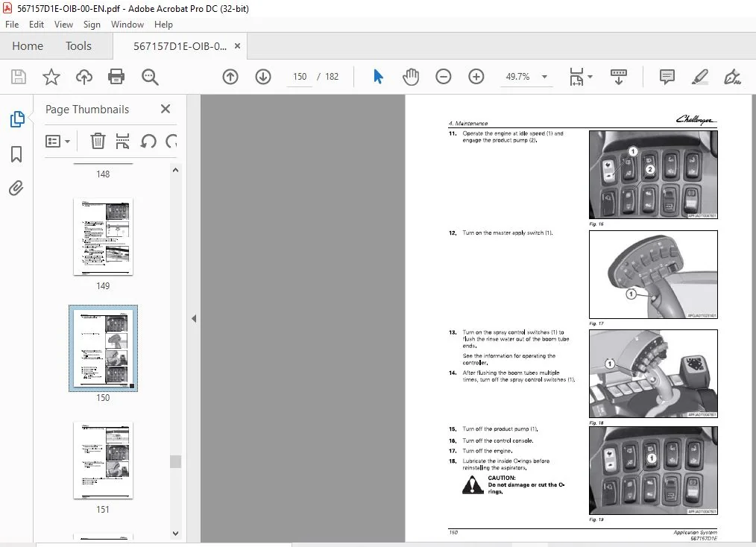This screenshot has height=547, width=756.
Task: Close the Page Thumbnails panel
Action: pos(166,109)
